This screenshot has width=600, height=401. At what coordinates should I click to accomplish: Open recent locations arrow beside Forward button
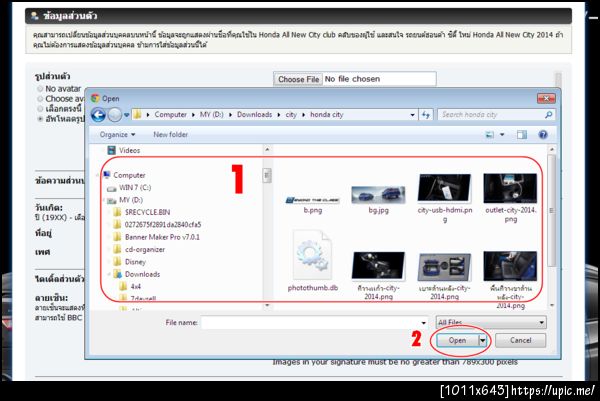pos(126,115)
